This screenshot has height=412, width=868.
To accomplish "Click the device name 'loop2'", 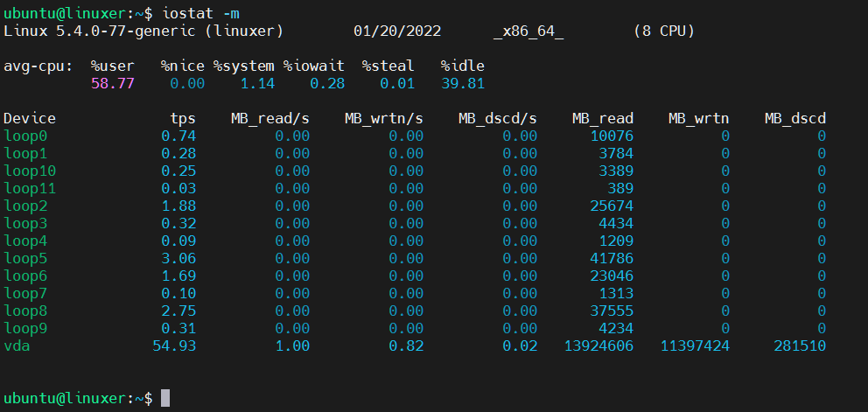I will pos(25,206).
